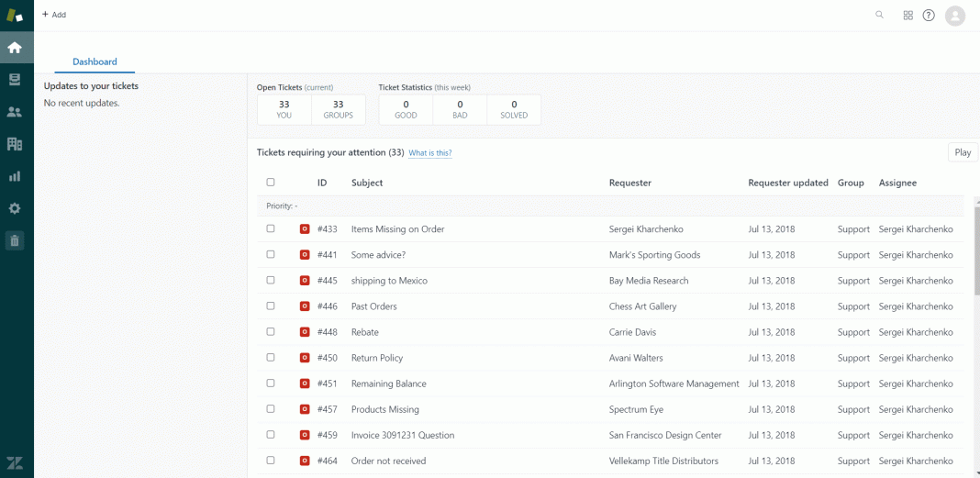Check the box for ticket #459
Image resolution: width=980 pixels, height=478 pixels.
point(271,434)
